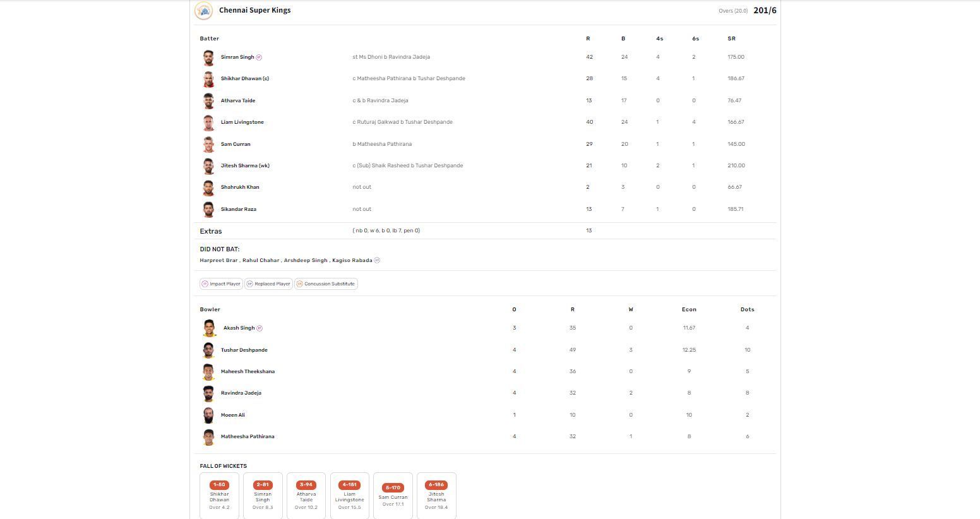
Task: Open Liam Livingstone's player avatar
Action: coord(208,122)
